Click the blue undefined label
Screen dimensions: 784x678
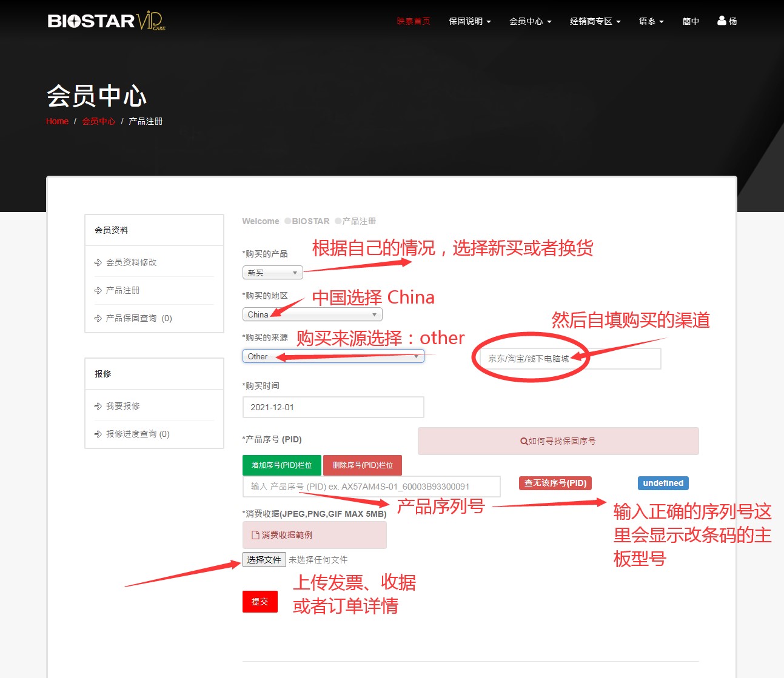(x=663, y=483)
